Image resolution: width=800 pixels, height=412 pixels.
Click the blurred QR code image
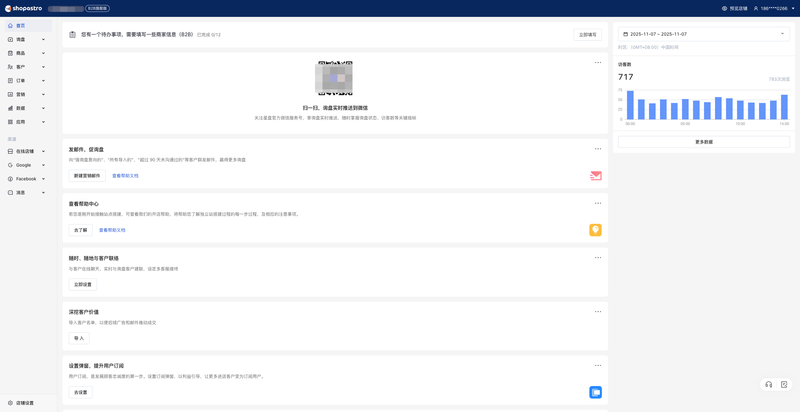335,78
